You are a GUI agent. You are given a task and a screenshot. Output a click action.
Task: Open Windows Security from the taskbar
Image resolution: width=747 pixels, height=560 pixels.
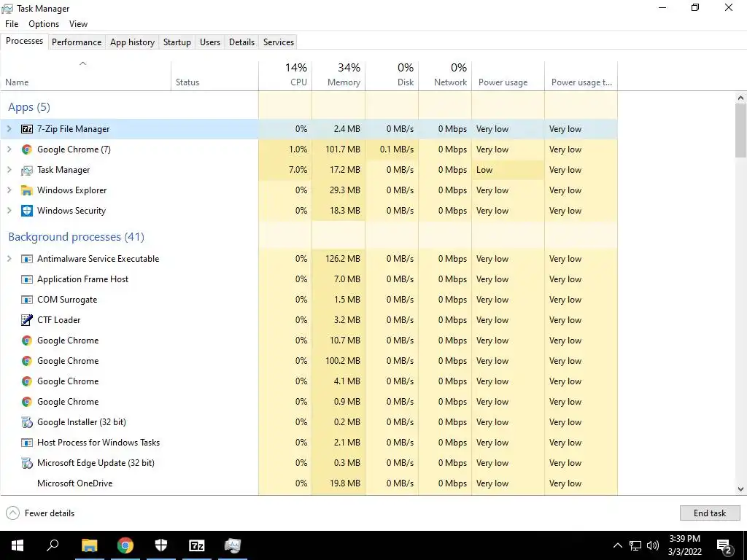pyautogui.click(x=161, y=545)
